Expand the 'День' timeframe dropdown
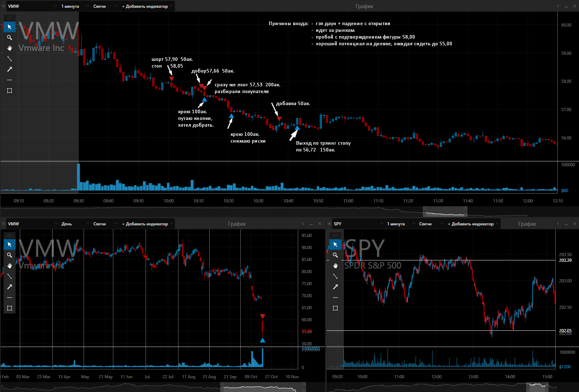579x392 pixels. (x=73, y=224)
